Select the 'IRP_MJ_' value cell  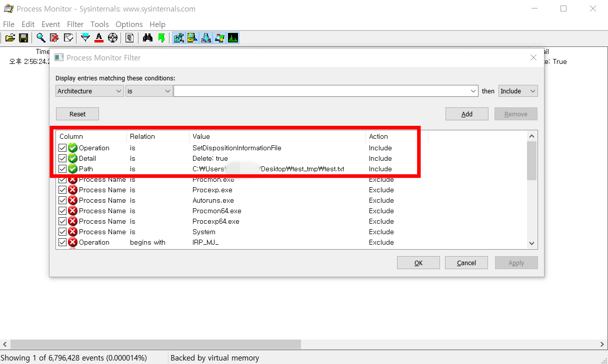tap(205, 242)
